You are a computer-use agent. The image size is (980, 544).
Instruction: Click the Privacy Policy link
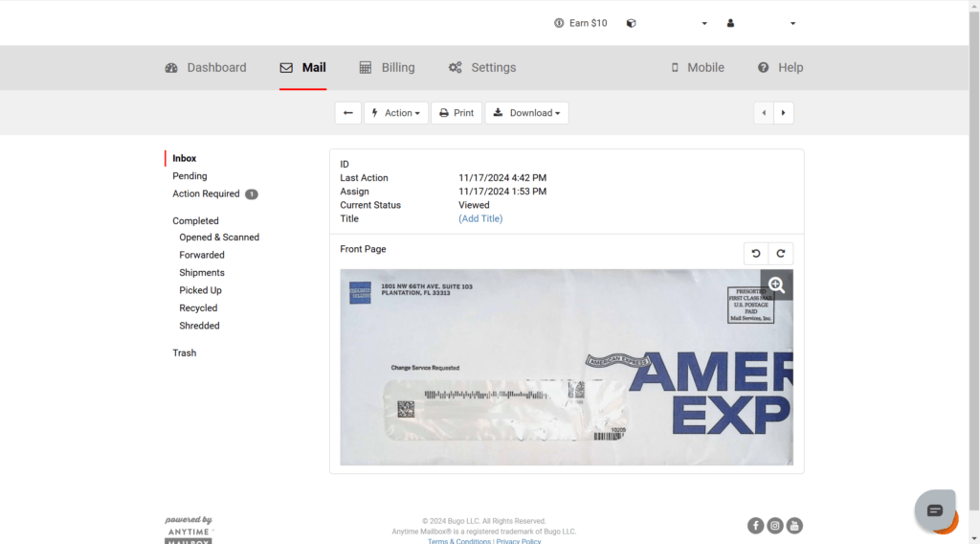tap(519, 541)
